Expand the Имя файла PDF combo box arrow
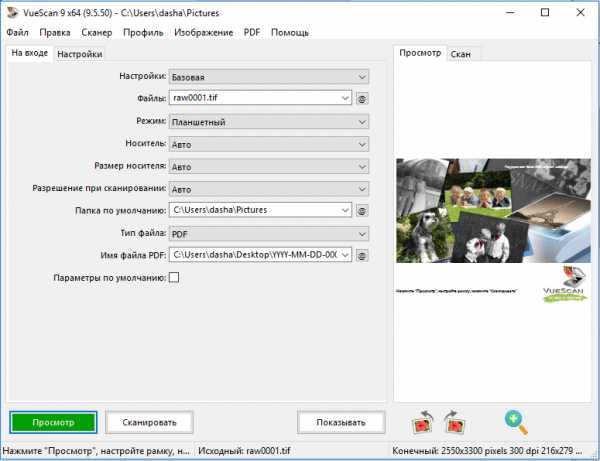Viewport: 600px width, 461px height. click(345, 255)
